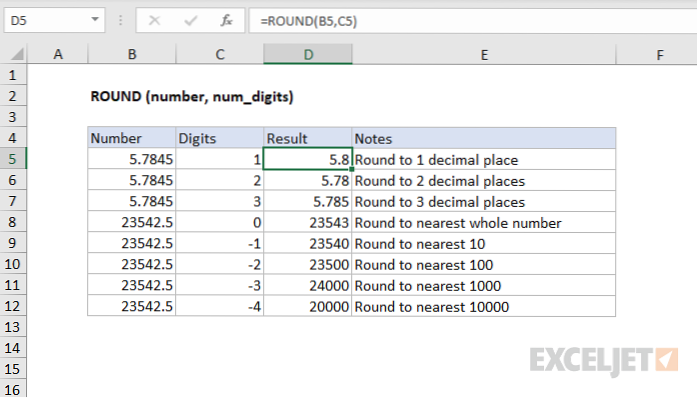Viewport: 697px width, 398px height.
Task: Click the Notes header cell
Action: pyautogui.click(x=484, y=138)
